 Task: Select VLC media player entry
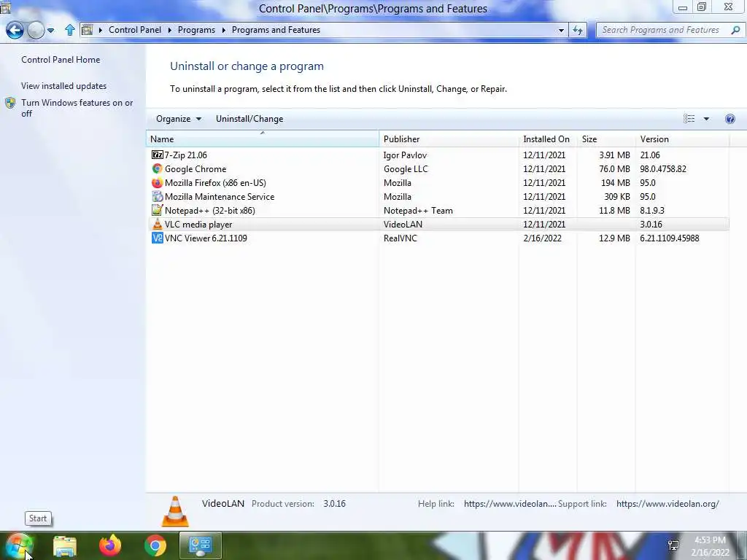[x=198, y=225]
